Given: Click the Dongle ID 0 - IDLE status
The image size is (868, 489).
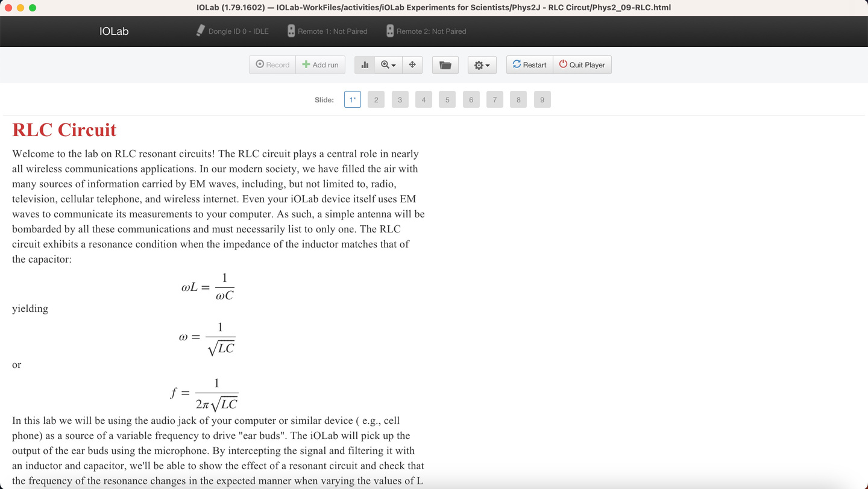Looking at the screenshot, I should [x=239, y=31].
